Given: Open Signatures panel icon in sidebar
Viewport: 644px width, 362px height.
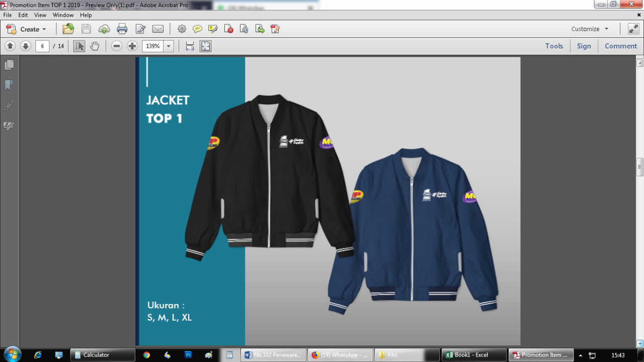Looking at the screenshot, I should pyautogui.click(x=9, y=126).
